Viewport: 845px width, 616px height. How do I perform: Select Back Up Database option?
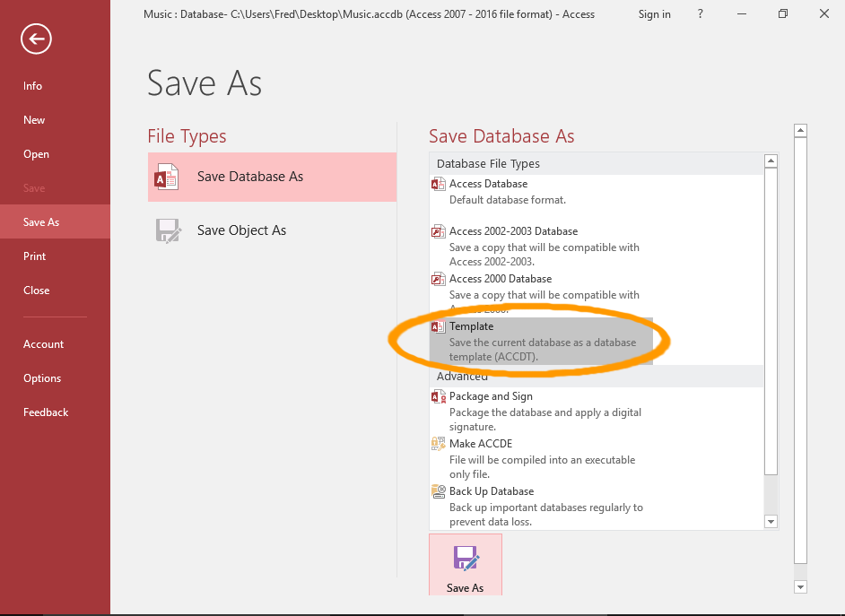pos(542,506)
